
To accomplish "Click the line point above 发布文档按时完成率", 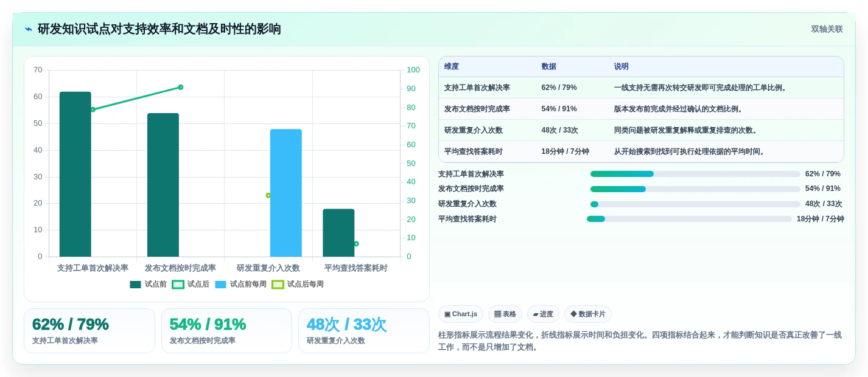I will click(x=181, y=87).
